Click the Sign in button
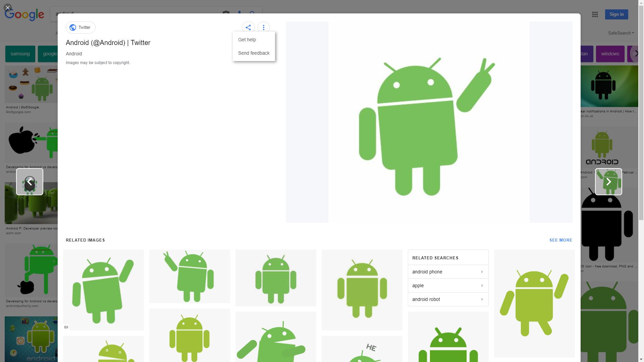This screenshot has height=362, width=644. click(616, 14)
